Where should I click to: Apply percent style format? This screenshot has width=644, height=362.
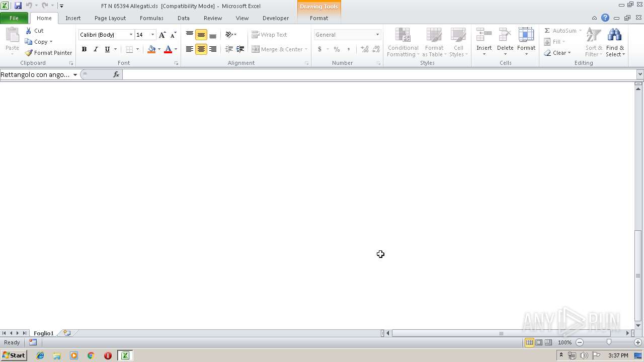[337, 49]
